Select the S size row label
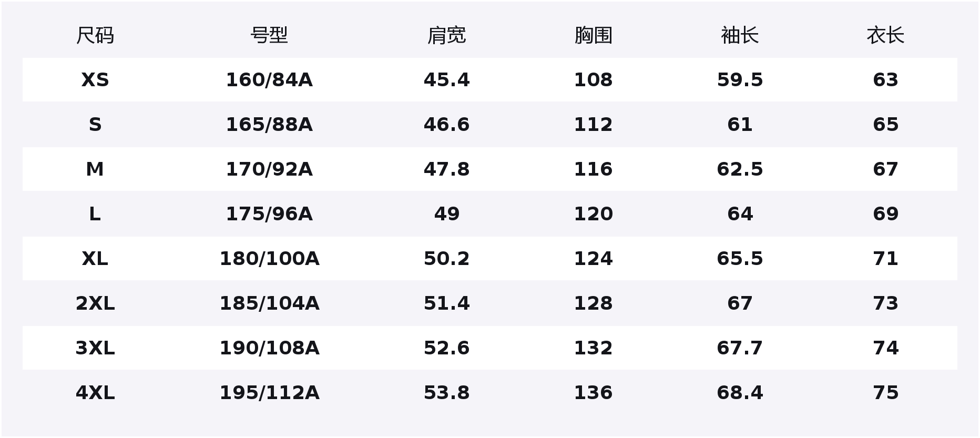 (95, 125)
